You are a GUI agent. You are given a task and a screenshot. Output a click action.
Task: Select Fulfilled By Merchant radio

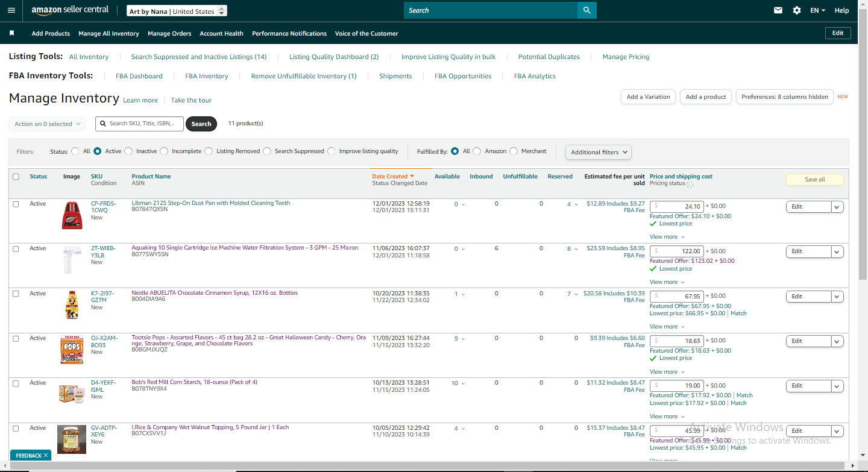(x=514, y=151)
